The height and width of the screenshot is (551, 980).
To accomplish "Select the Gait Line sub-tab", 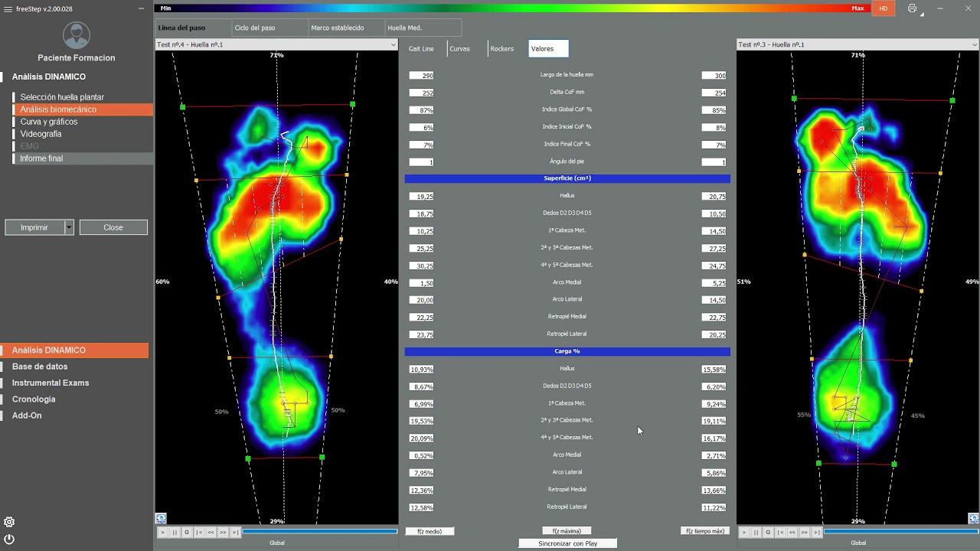I will pyautogui.click(x=426, y=48).
